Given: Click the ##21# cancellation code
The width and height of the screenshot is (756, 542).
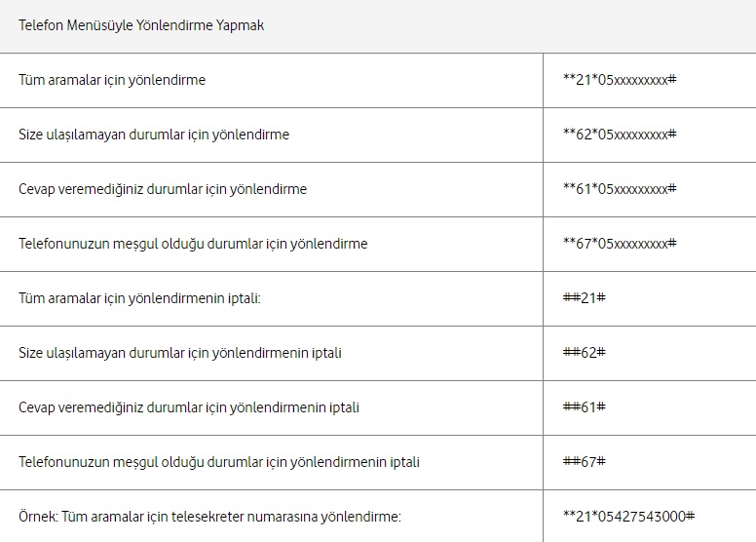Looking at the screenshot, I should pyautogui.click(x=585, y=298).
